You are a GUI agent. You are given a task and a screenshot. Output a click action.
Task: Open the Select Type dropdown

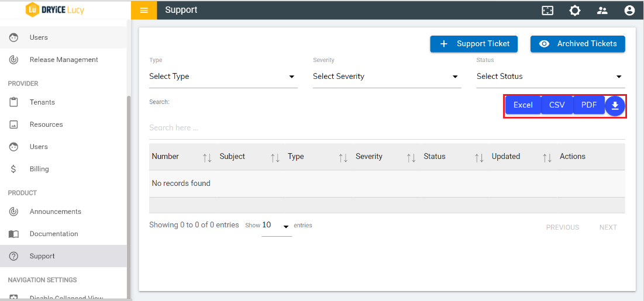(223, 77)
